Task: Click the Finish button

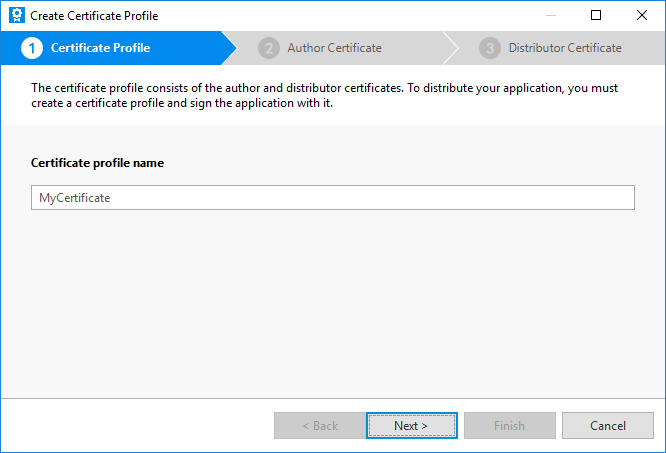Action: click(509, 426)
